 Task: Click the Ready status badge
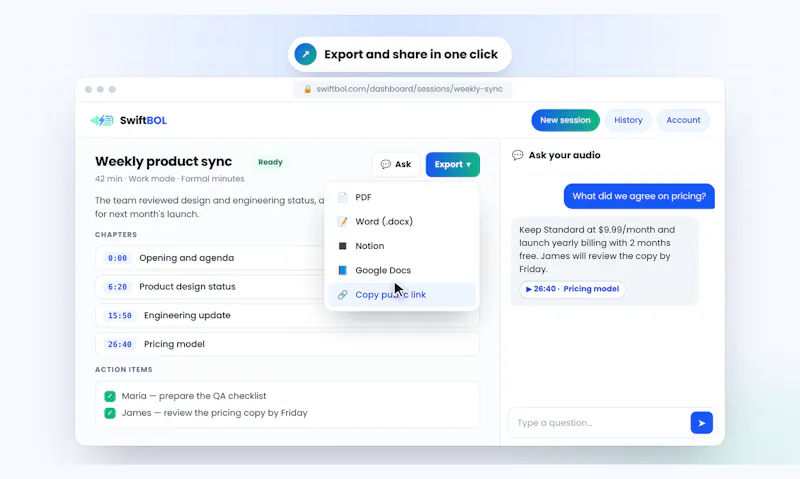[x=270, y=162]
